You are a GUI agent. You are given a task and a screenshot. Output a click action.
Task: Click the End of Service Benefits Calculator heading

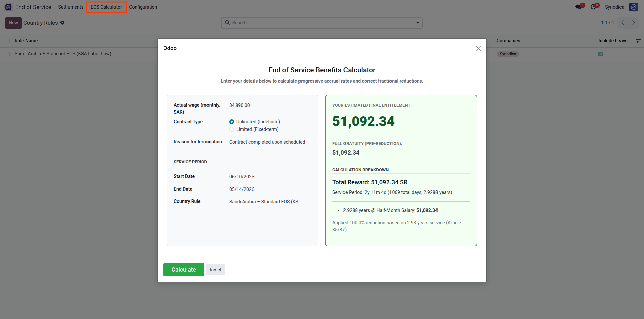tap(322, 70)
